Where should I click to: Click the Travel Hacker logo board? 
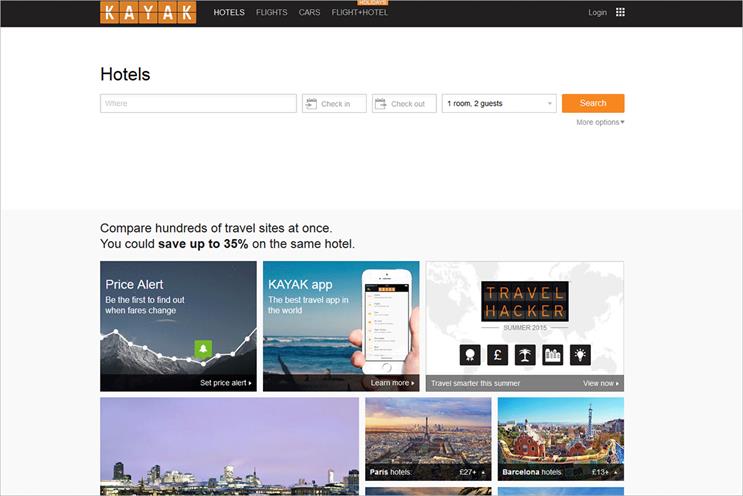(x=525, y=301)
